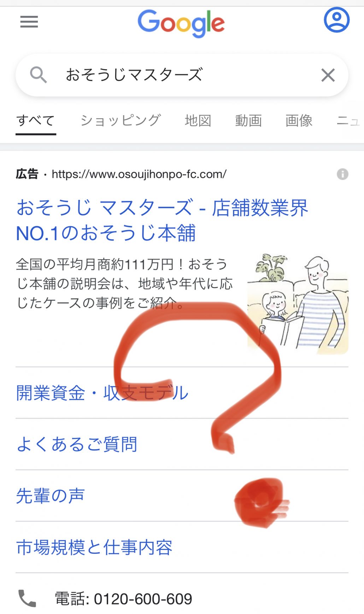Tap the phone handset icon
The width and height of the screenshot is (364, 614).
click(27, 598)
